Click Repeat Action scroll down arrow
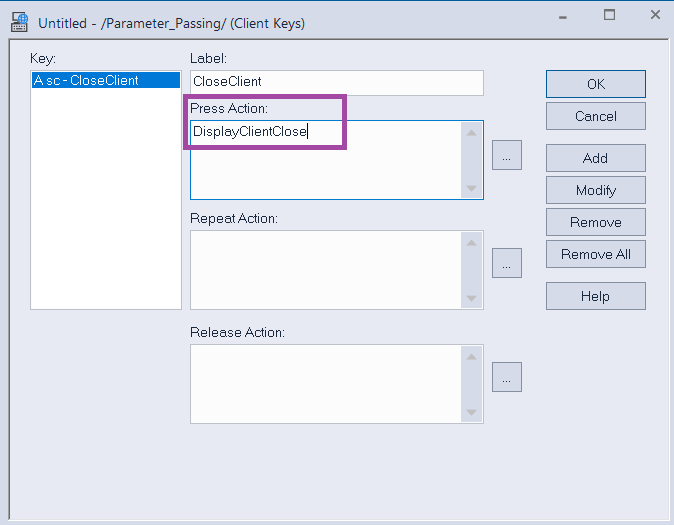The image size is (674, 525). click(472, 298)
